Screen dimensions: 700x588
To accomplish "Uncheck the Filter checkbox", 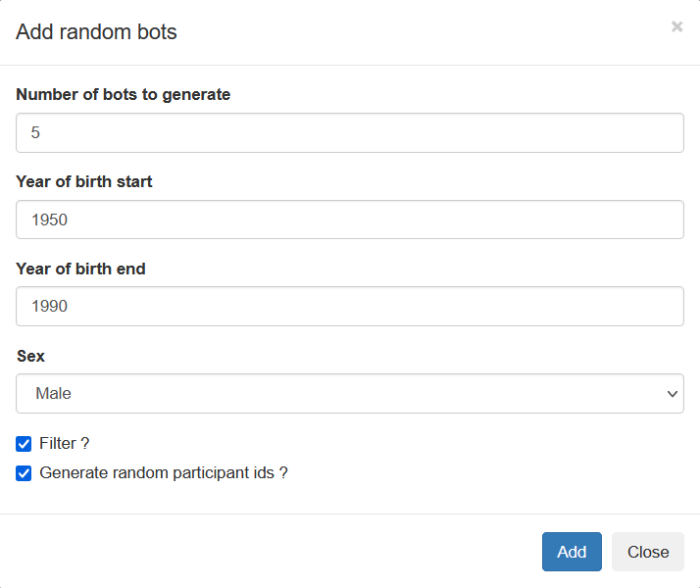I will (25, 444).
